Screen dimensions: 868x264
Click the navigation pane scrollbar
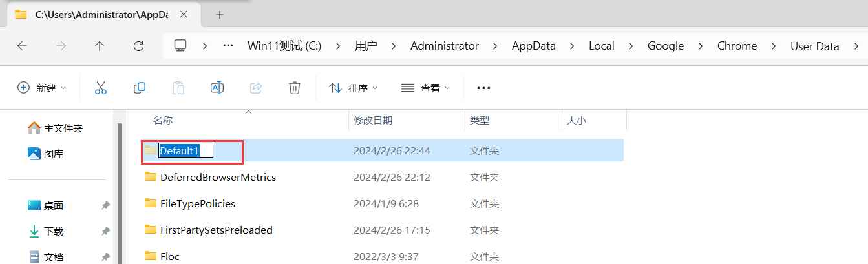point(120,194)
